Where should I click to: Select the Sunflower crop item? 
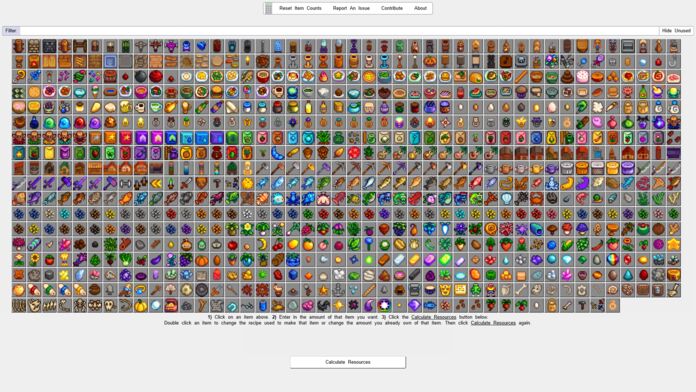point(34,260)
